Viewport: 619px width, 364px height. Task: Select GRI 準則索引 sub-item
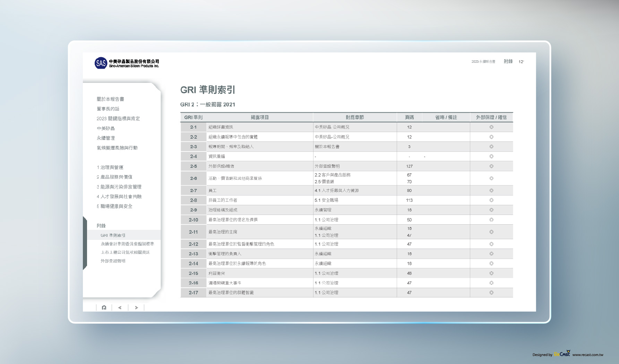[x=113, y=235]
